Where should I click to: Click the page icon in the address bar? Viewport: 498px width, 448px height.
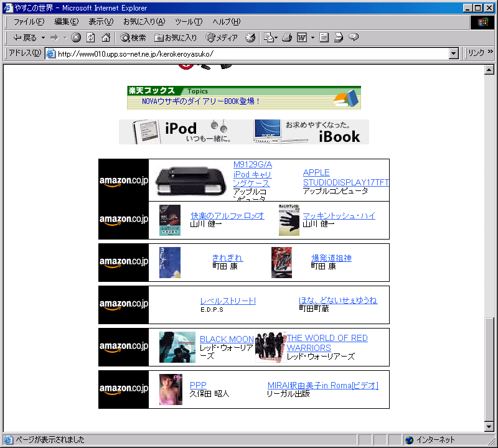click(x=50, y=54)
